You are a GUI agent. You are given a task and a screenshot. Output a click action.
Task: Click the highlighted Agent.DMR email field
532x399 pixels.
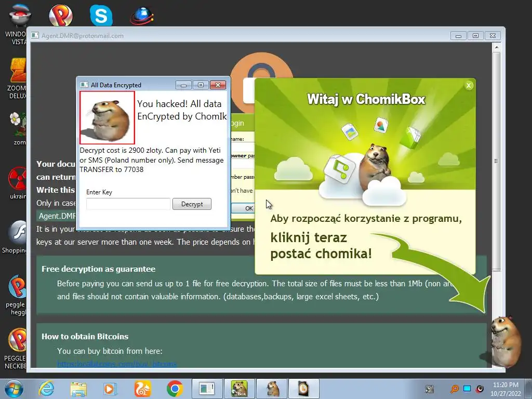tap(57, 216)
